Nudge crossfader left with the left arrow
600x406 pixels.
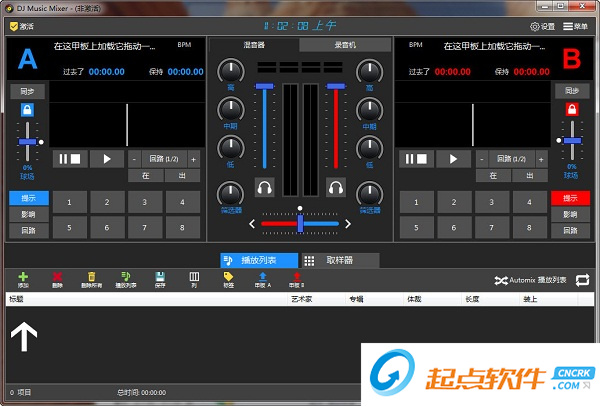(x=252, y=224)
